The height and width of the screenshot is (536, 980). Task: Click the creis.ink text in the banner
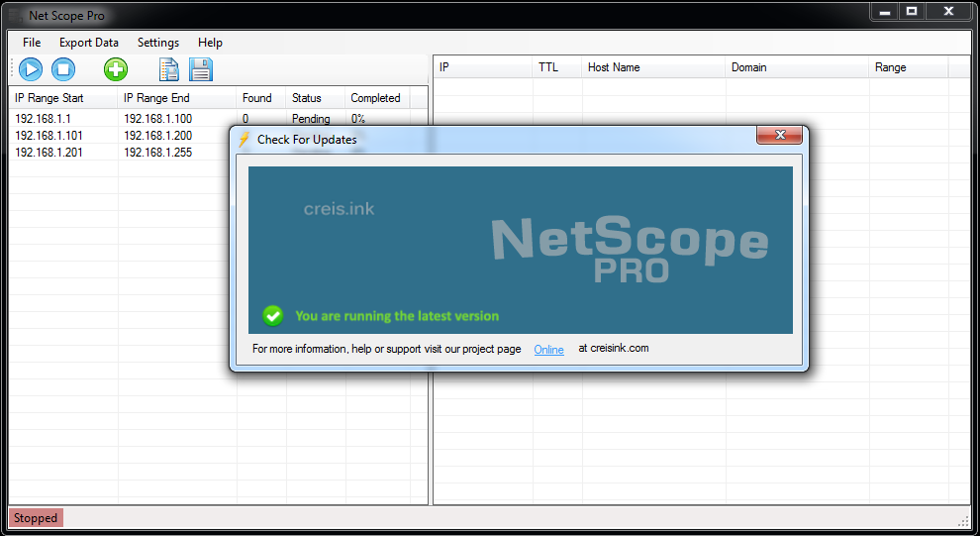339,209
